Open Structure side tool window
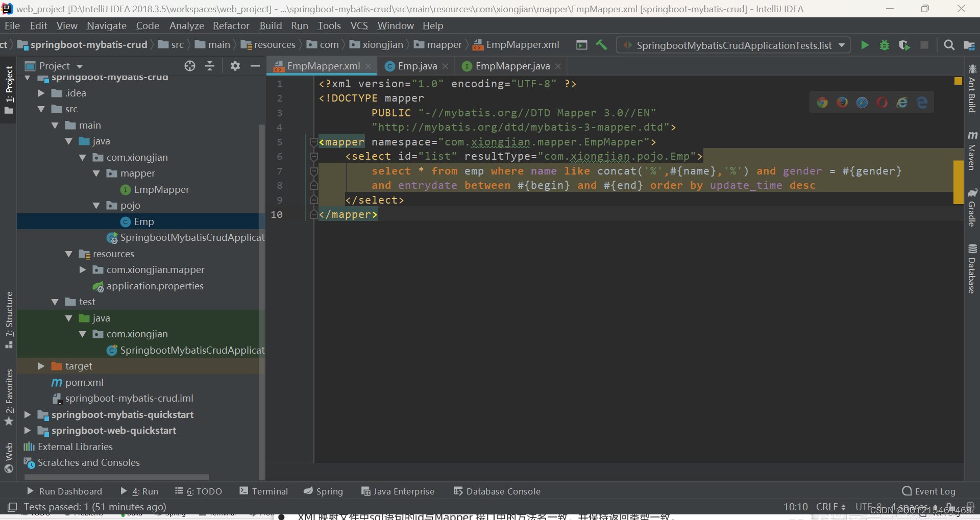Image resolution: width=980 pixels, height=520 pixels. click(9, 320)
